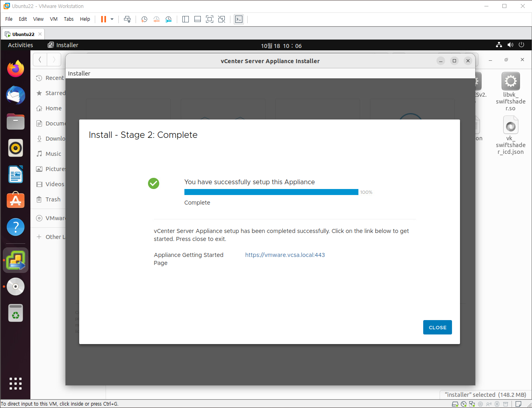Screen dimensions: 532x408
Task: Click the Bluetooth device status icon
Action: point(497,404)
